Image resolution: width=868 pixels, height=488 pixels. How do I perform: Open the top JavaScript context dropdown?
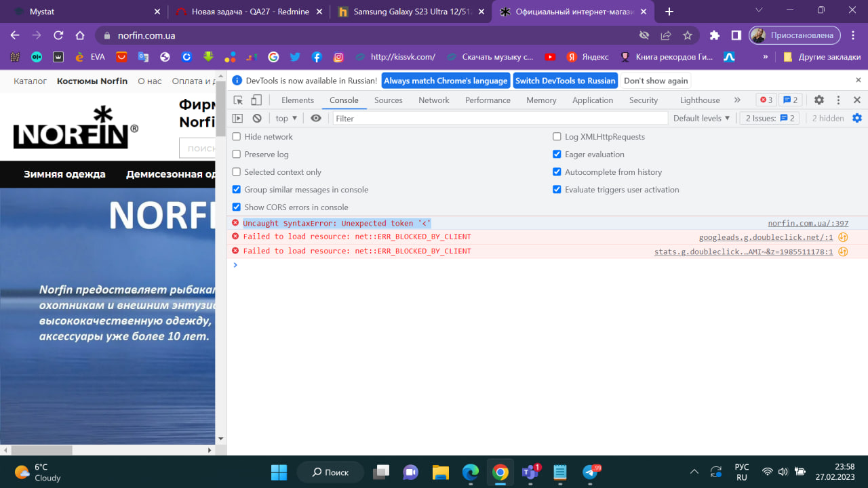(x=286, y=119)
